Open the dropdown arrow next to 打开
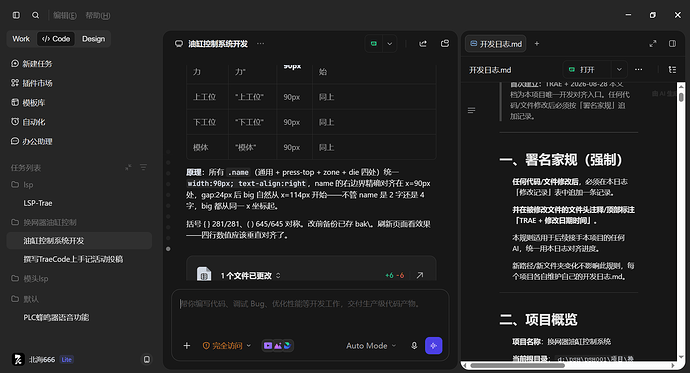Image resolution: width=690 pixels, height=373 pixels. [x=619, y=69]
